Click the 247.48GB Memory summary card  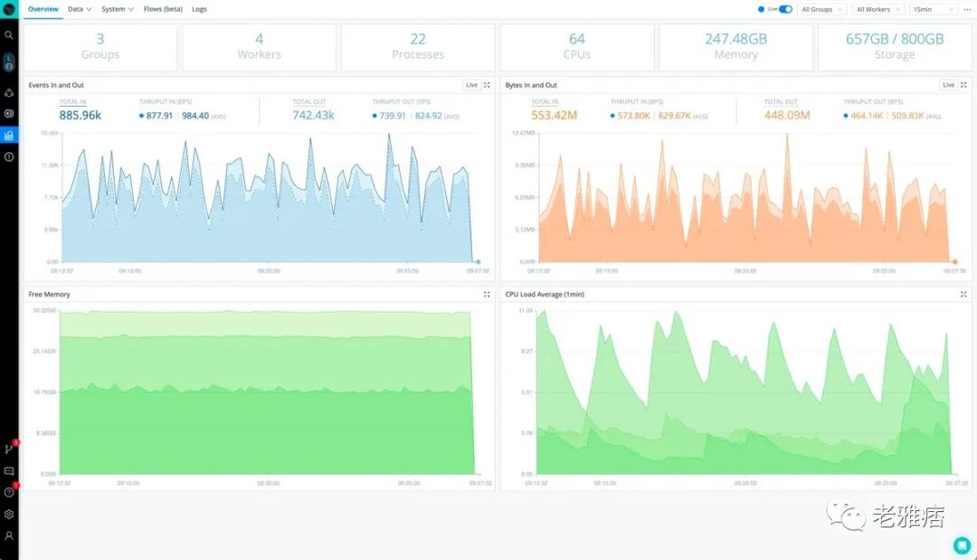pos(735,47)
